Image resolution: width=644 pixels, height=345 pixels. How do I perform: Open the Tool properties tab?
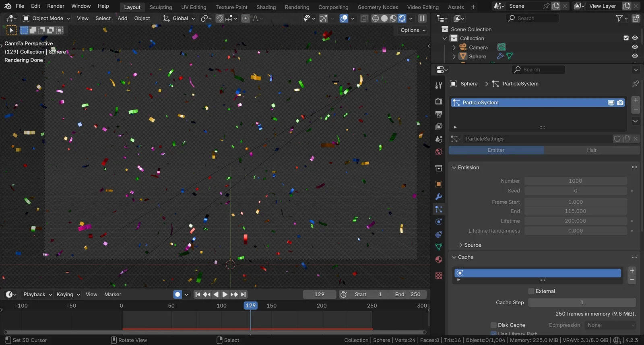pyautogui.click(x=439, y=85)
